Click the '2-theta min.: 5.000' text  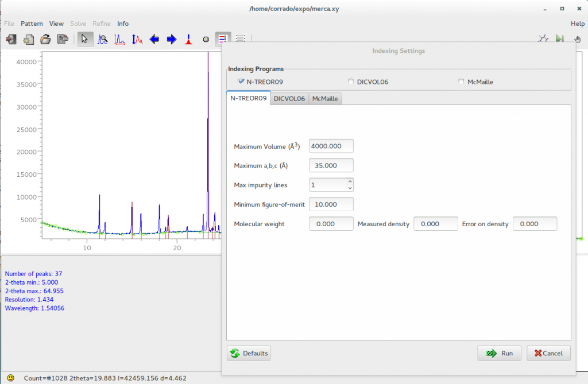click(32, 282)
